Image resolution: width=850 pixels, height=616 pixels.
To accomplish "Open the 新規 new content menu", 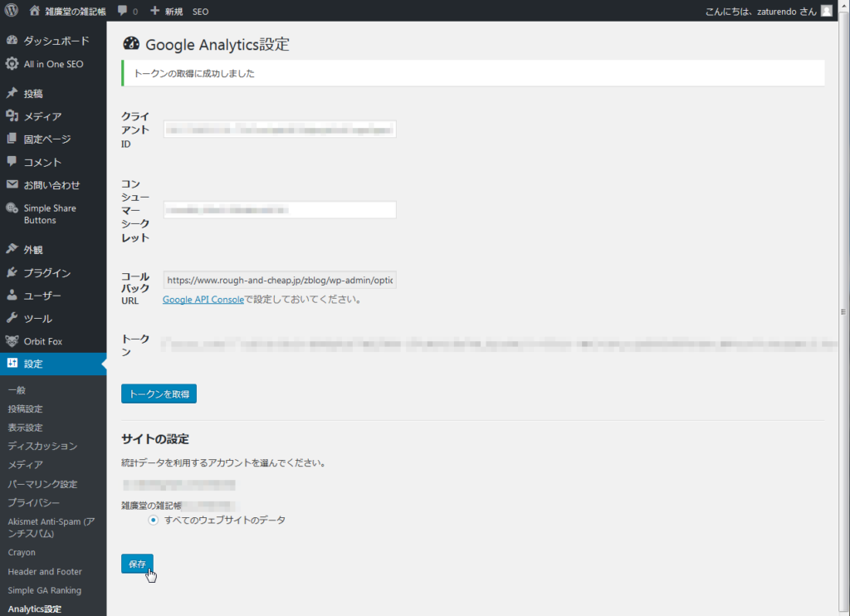I will pos(166,11).
